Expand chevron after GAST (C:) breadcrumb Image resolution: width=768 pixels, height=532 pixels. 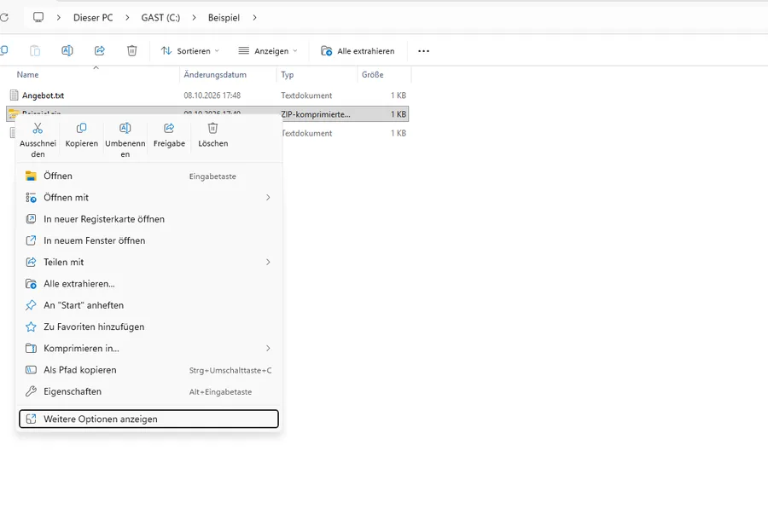(194, 18)
